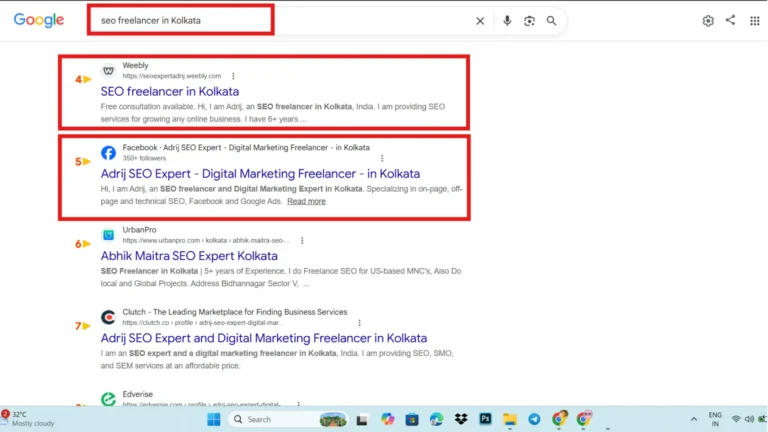Click 'Read more' in Facebook snippet

pos(306,201)
